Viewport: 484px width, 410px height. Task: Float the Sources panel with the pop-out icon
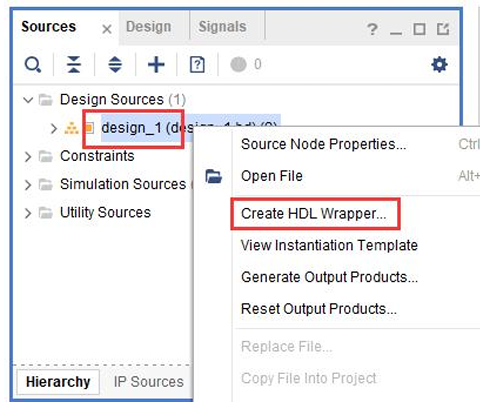443,29
